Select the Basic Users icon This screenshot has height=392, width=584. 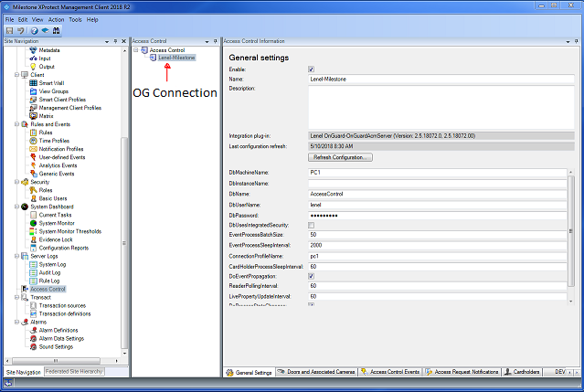33,198
